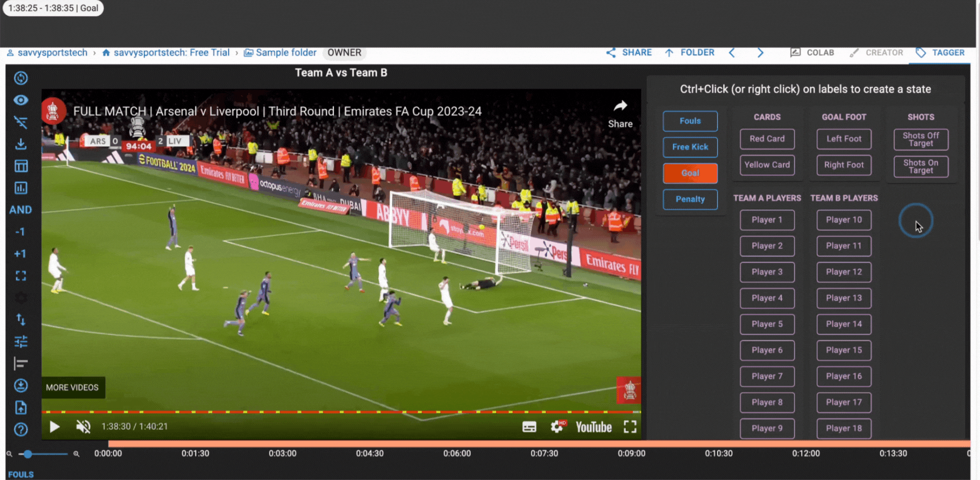Click the video progress bar
This screenshot has width=980, height=480.
341,412
